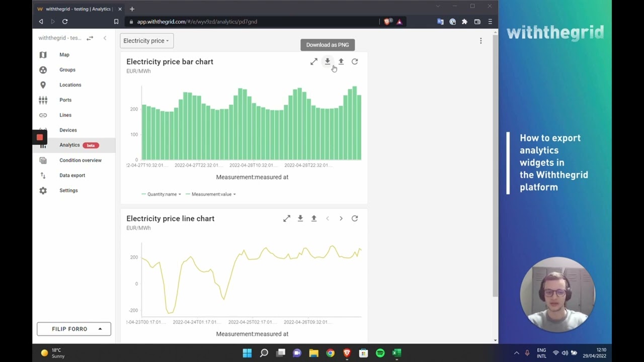This screenshot has width=644, height=362.
Task: Click the Map sidebar icon
Action: point(43,55)
